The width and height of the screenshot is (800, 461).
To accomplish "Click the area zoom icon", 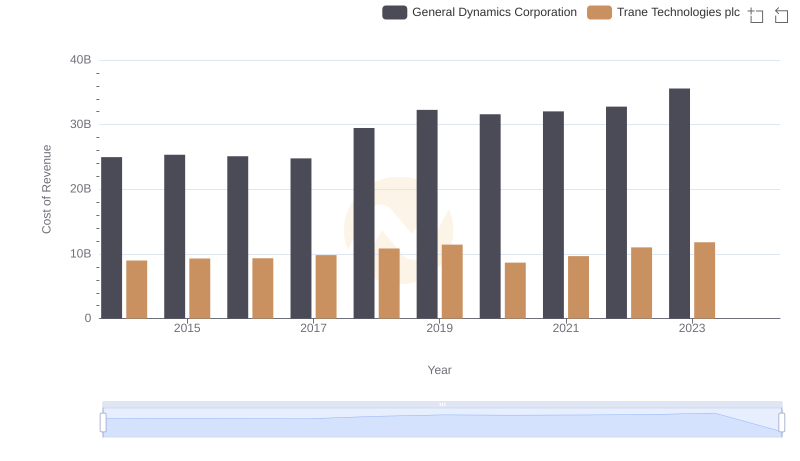I will (x=756, y=15).
